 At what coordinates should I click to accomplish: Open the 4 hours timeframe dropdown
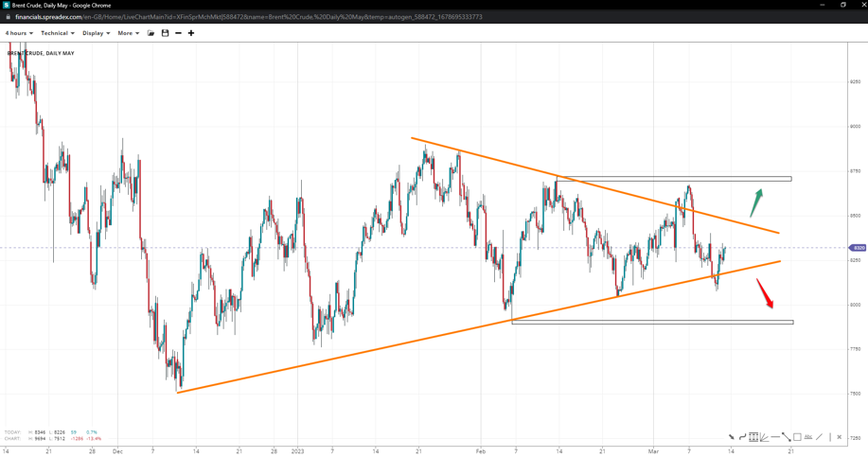[19, 33]
